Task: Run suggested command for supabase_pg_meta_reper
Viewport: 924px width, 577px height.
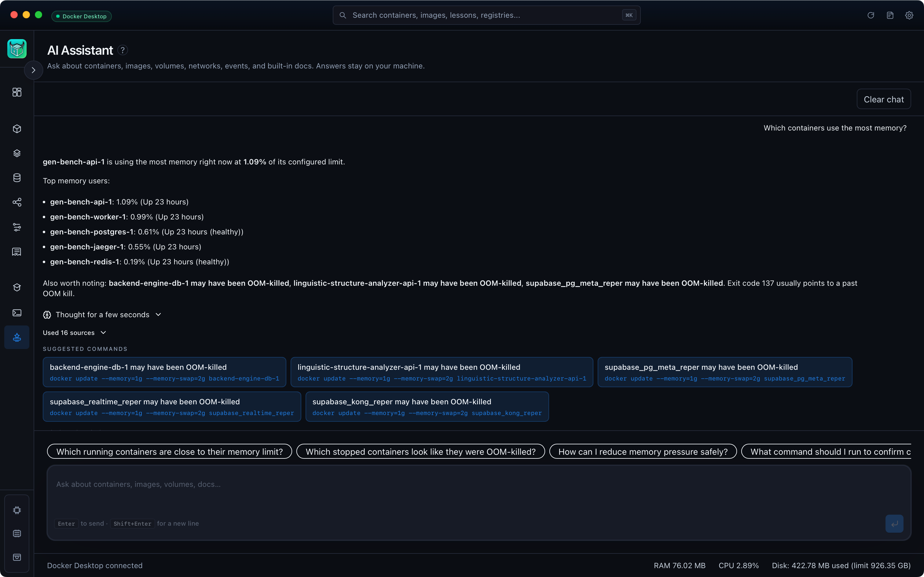Action: pos(725,372)
